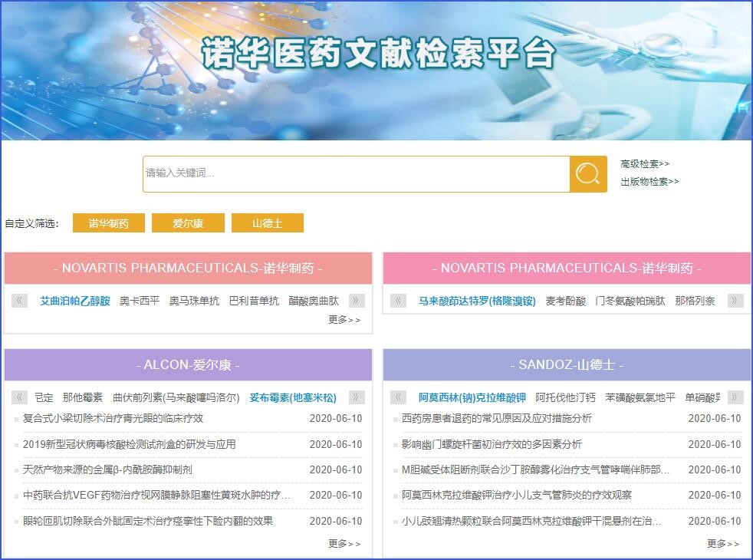Open article 西药房患者退药的常见原因及应对措施分析
Viewport: 753px width, 560px height.
tap(497, 418)
